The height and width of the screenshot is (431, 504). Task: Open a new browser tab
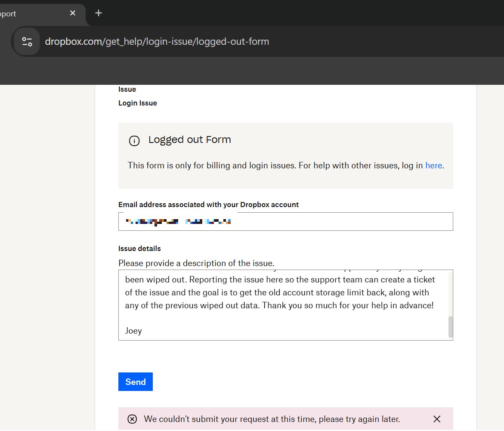pyautogui.click(x=99, y=13)
